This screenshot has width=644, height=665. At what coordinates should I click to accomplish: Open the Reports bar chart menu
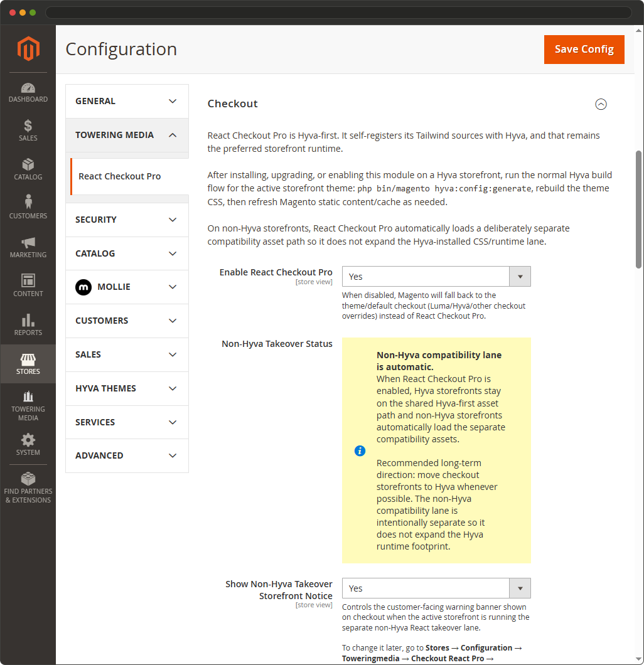coord(28,324)
